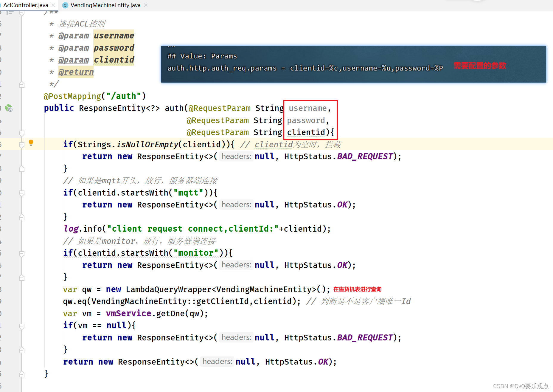The height and width of the screenshot is (392, 553).
Task: Click LambdaQueryWrapper in the qw declaration
Action: [168, 289]
